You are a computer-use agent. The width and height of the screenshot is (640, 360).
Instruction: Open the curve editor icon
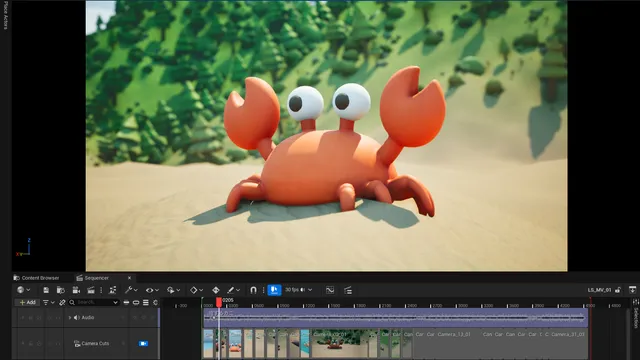(x=330, y=290)
